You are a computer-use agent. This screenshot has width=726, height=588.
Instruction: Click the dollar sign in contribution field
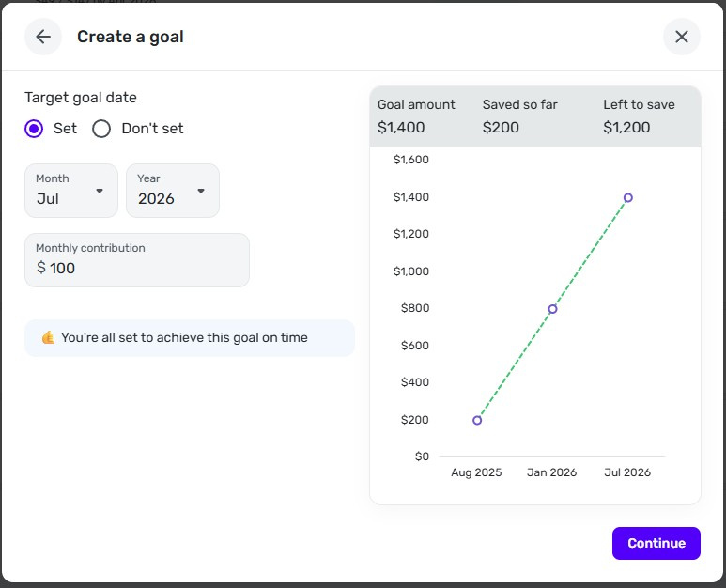click(41, 269)
